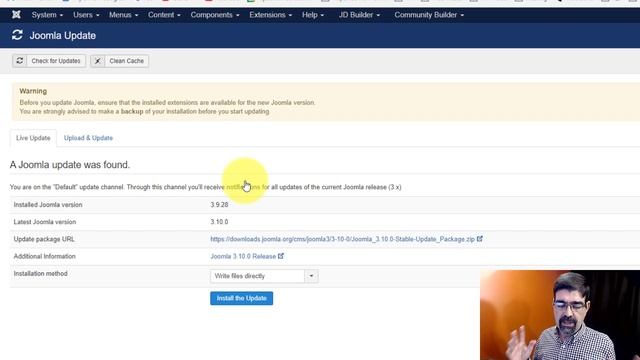This screenshot has height=360, width=640.
Task: Click 'A Joomla update was found.' heading
Action: 70,165
